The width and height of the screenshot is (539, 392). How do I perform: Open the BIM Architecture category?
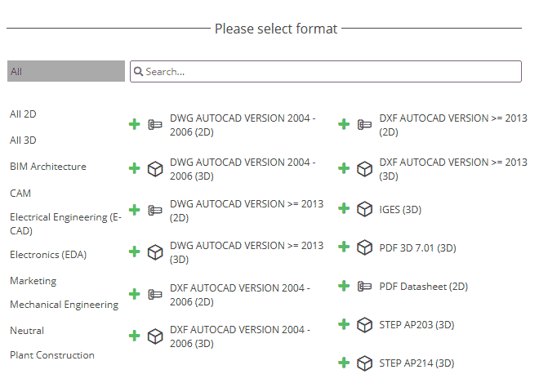(48, 167)
